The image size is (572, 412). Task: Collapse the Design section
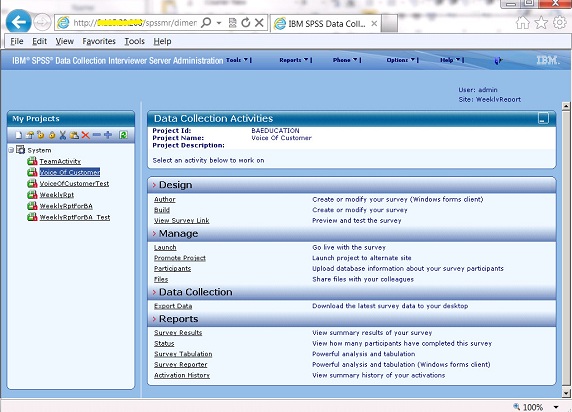(154, 185)
